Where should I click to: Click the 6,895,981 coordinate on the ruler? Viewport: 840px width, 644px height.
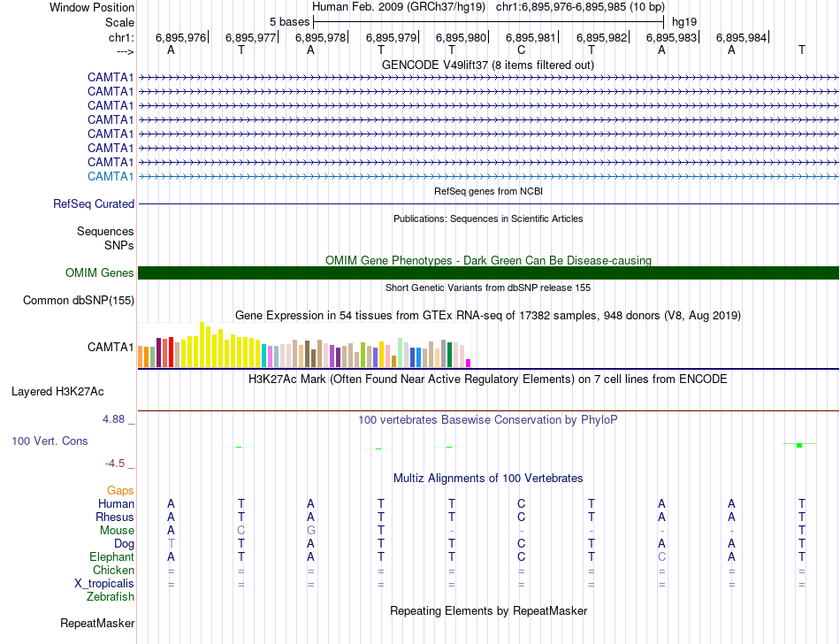coord(531,37)
